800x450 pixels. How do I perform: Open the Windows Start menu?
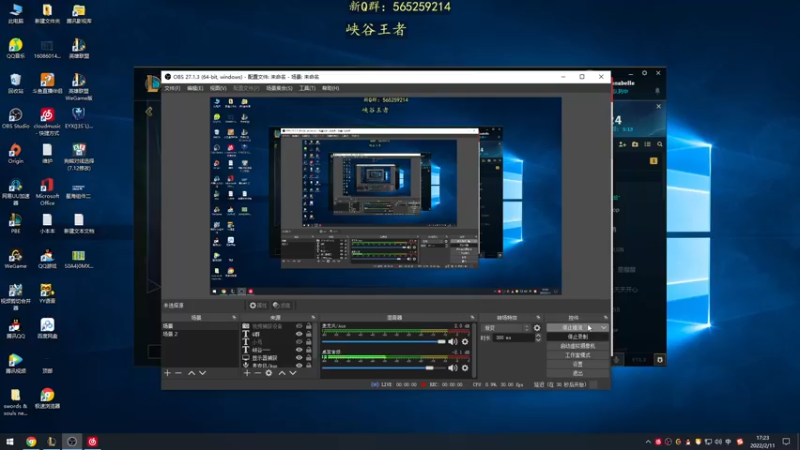click(x=10, y=441)
